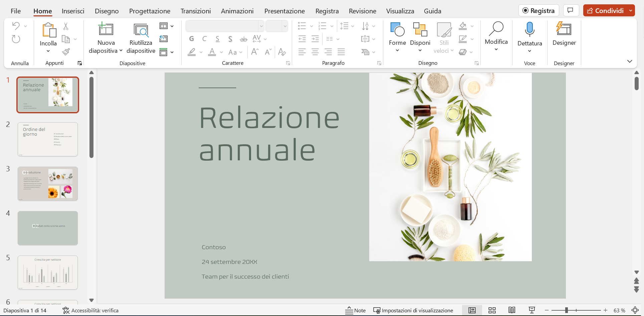Click the Clear formatting icon

tap(282, 52)
